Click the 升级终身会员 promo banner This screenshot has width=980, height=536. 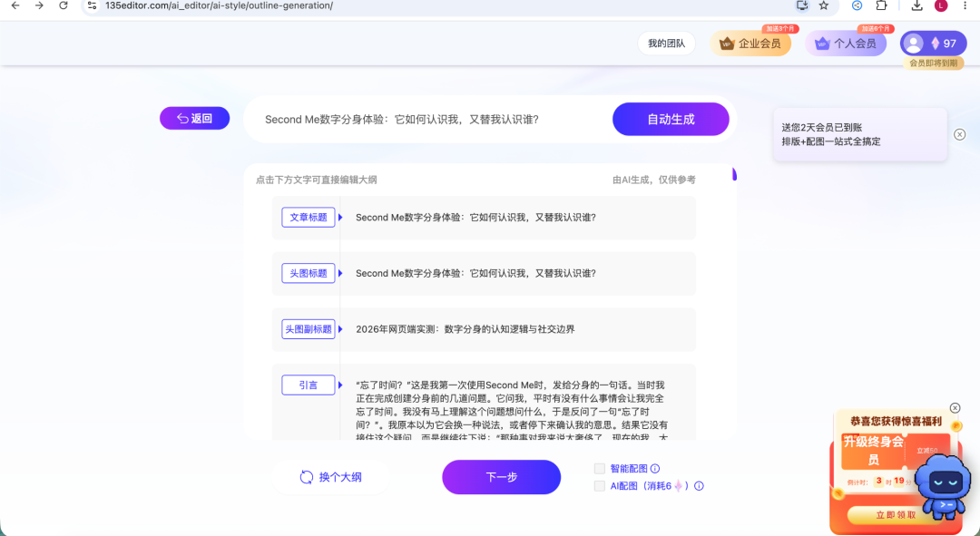coord(895,451)
